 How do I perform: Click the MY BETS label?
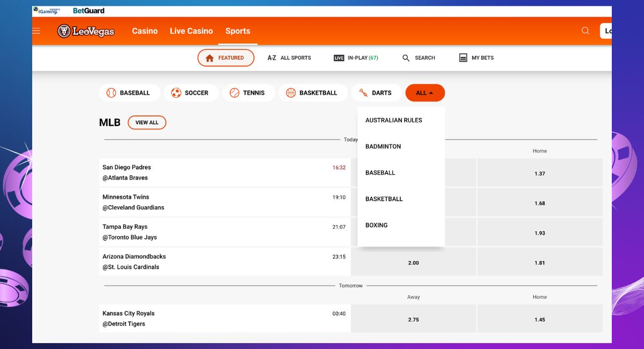pos(482,58)
